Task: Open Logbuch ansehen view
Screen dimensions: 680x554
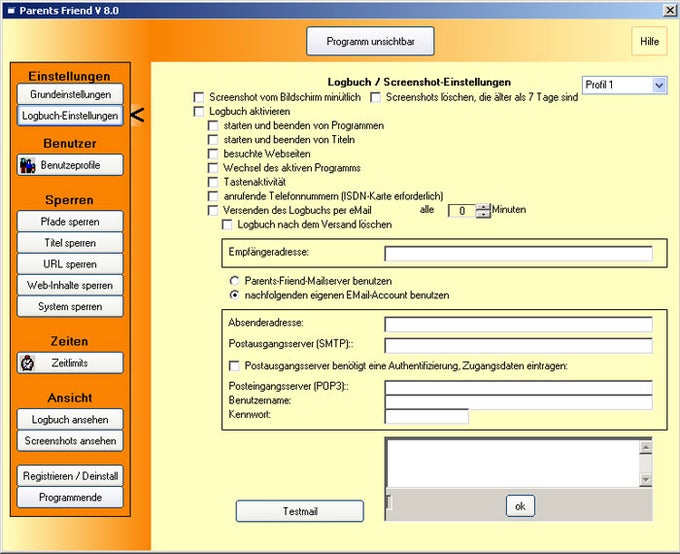Action: pos(70,419)
